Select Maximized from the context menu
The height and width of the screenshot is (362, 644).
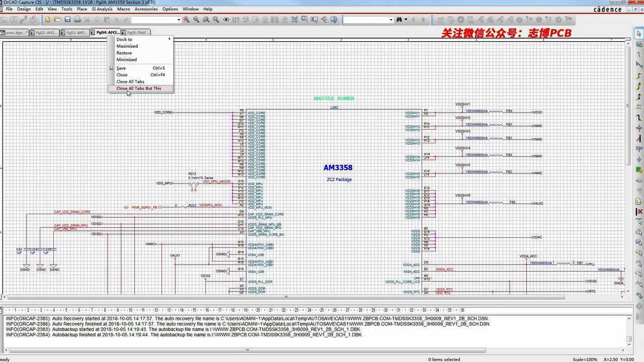click(127, 46)
